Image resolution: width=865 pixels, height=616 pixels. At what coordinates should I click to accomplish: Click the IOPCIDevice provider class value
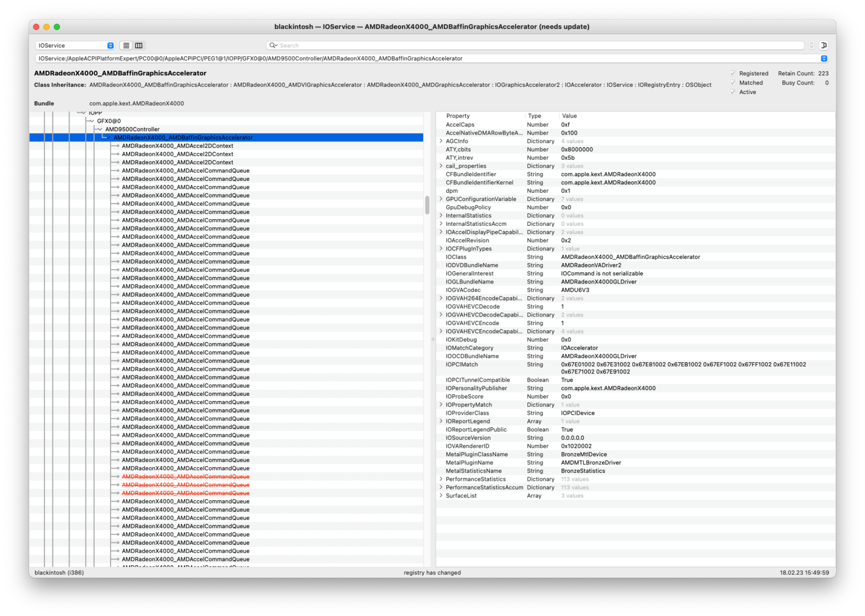[578, 413]
